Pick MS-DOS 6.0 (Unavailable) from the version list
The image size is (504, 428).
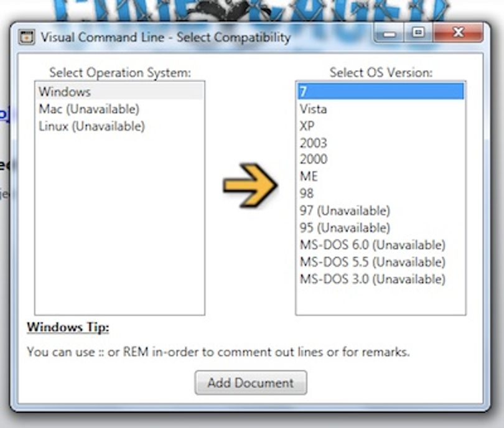coord(381,244)
